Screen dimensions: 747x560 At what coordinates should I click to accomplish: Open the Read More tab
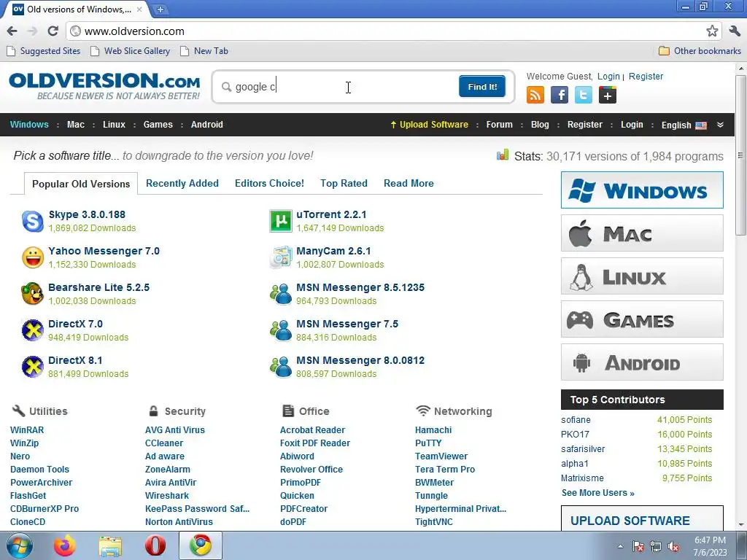[409, 183]
